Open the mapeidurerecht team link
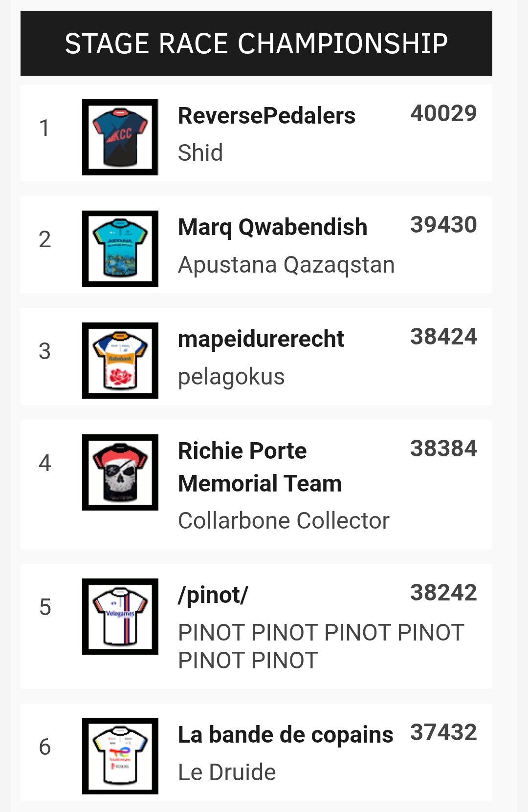This screenshot has width=528, height=812. [261, 340]
